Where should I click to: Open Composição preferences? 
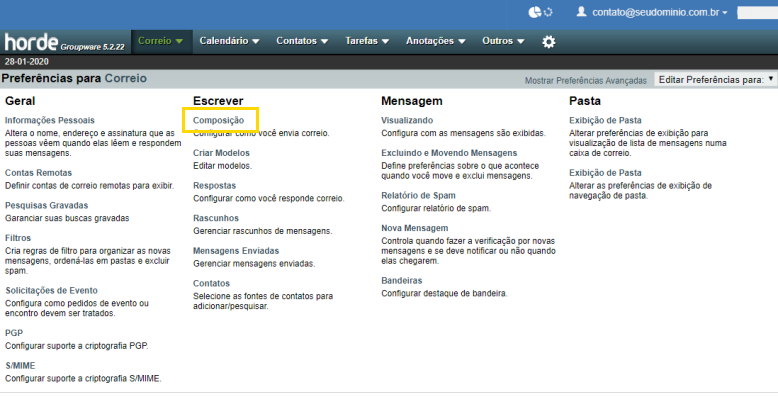click(x=218, y=120)
